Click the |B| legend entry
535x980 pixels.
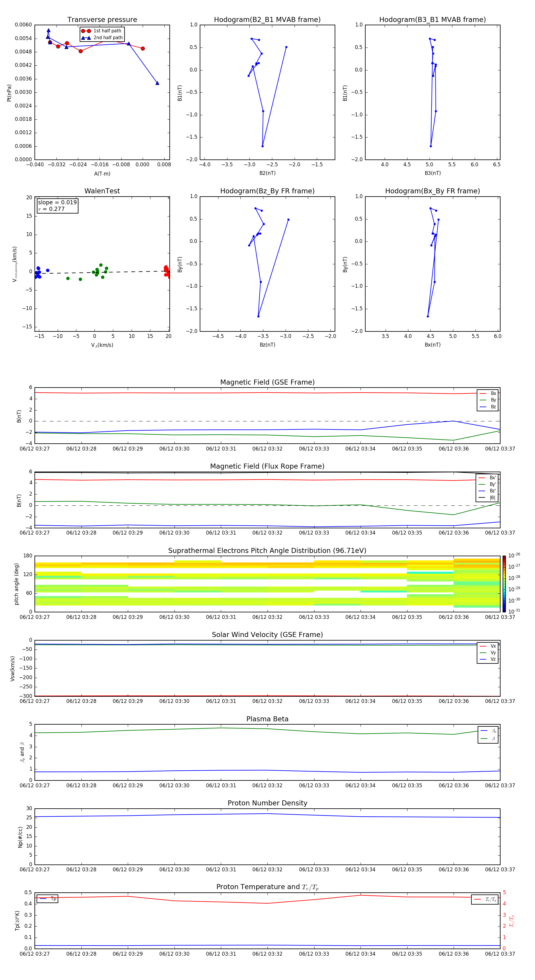point(487,498)
